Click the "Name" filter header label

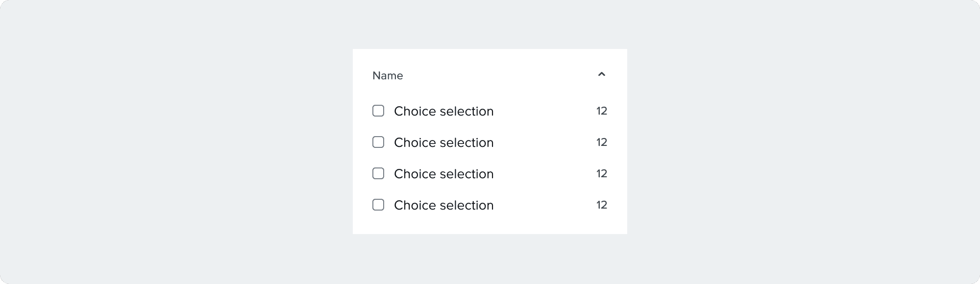[388, 76]
